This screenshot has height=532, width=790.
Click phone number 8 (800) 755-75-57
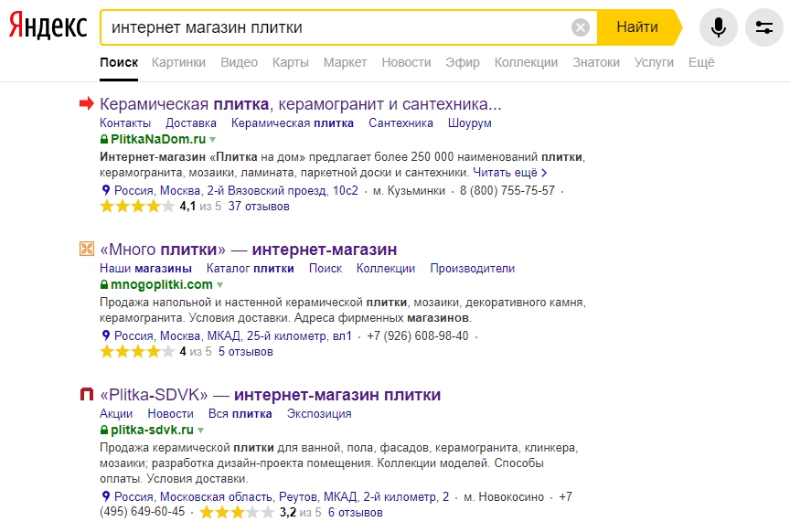[507, 190]
